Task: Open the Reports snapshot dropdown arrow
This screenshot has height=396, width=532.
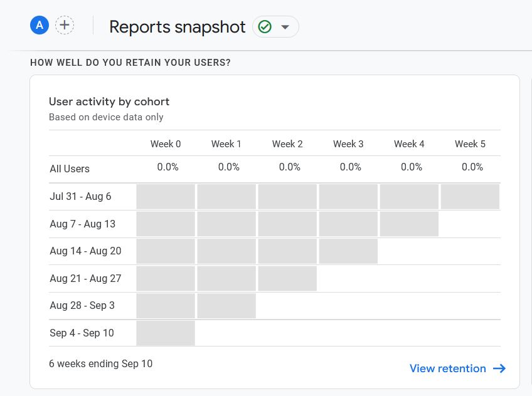Action: [x=285, y=27]
